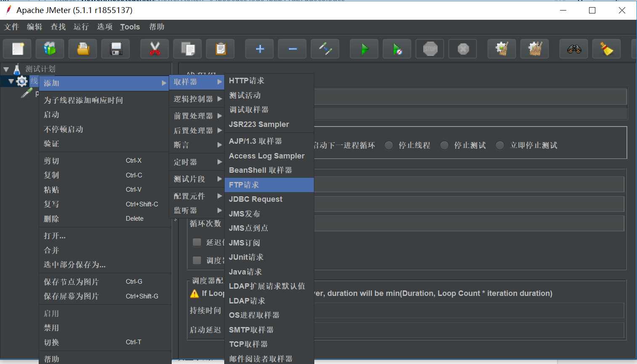Click the pipette sampler icon in tree
637x364 pixels.
point(27,93)
